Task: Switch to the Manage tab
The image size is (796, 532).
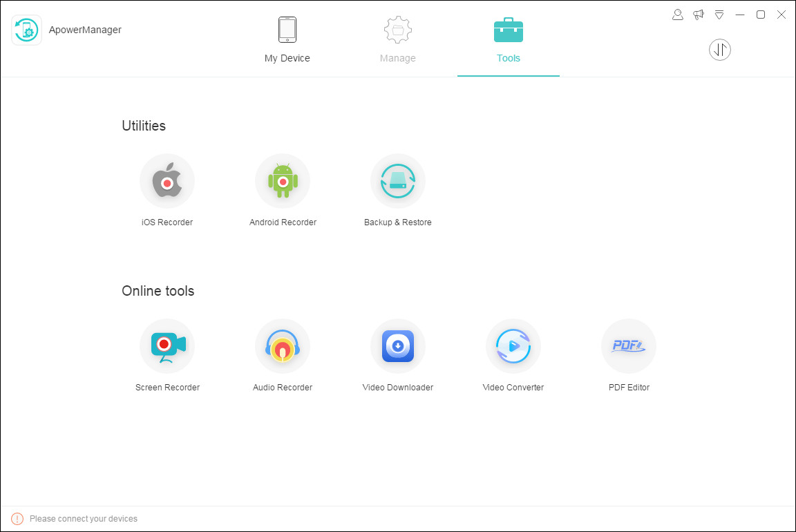Action: pos(398,41)
